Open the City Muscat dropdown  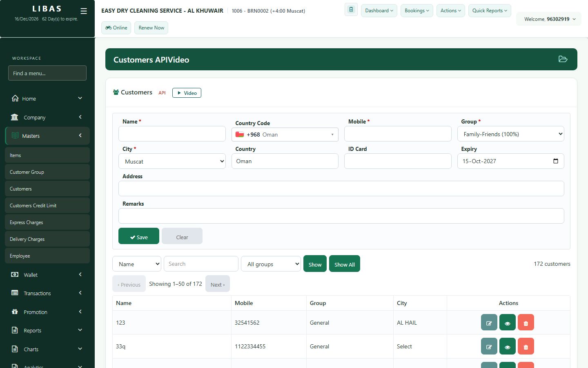pyautogui.click(x=172, y=161)
